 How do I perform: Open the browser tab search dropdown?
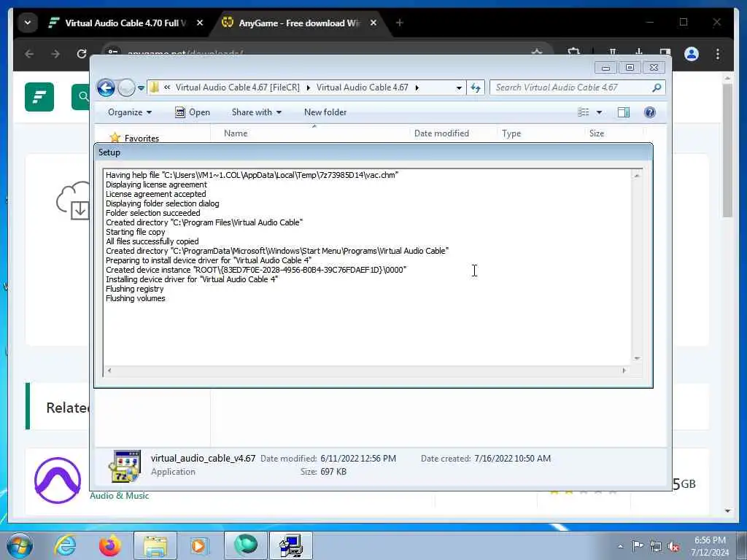[x=28, y=23]
